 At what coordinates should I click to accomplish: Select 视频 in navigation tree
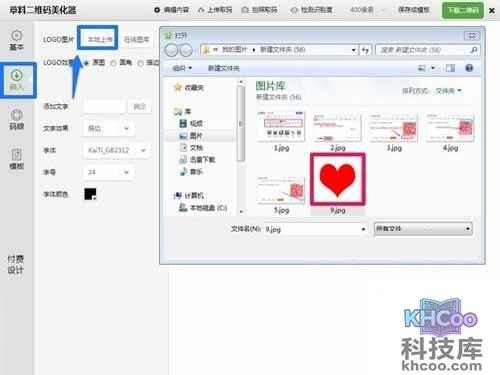tap(191, 124)
